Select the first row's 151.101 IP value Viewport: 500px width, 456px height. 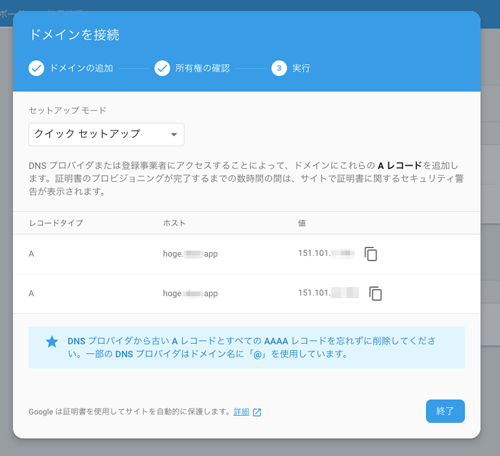pyautogui.click(x=326, y=253)
